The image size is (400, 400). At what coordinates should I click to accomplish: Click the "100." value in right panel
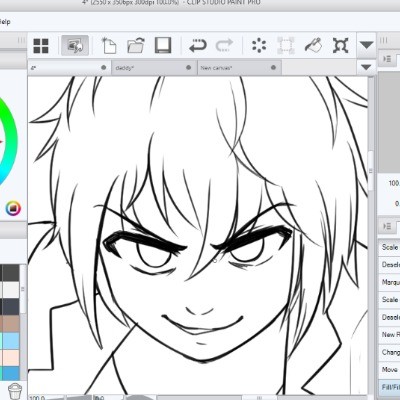[x=394, y=183]
